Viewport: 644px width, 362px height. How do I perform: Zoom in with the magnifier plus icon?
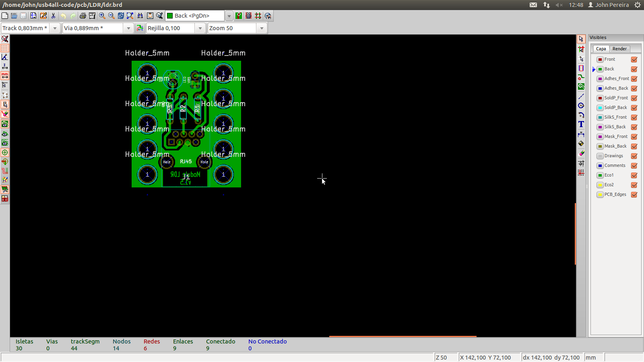[x=102, y=16]
